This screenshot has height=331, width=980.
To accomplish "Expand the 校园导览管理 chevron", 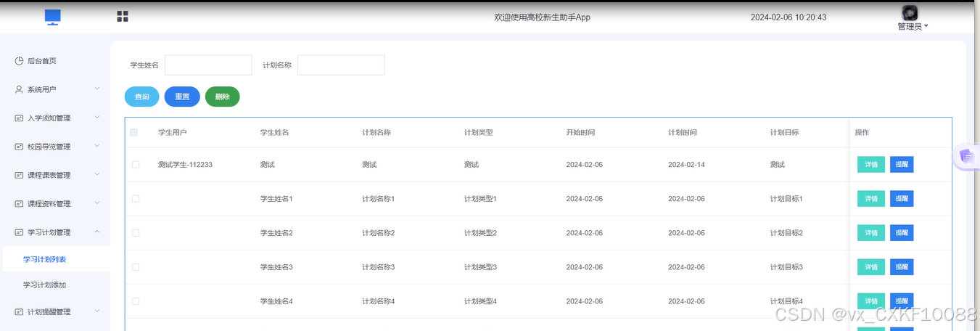I will click(x=97, y=146).
